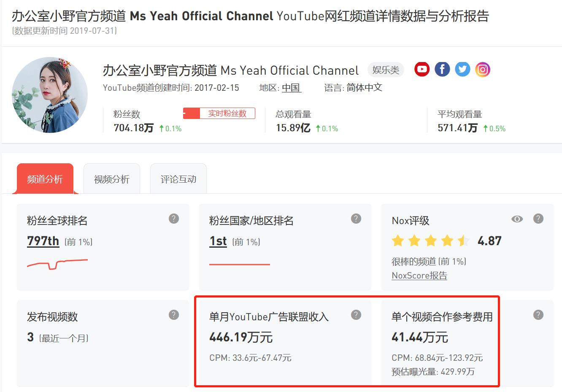Image resolution: width=562 pixels, height=392 pixels.
Task: Click help icon for 单个视频合作参考费用
Action: click(538, 315)
